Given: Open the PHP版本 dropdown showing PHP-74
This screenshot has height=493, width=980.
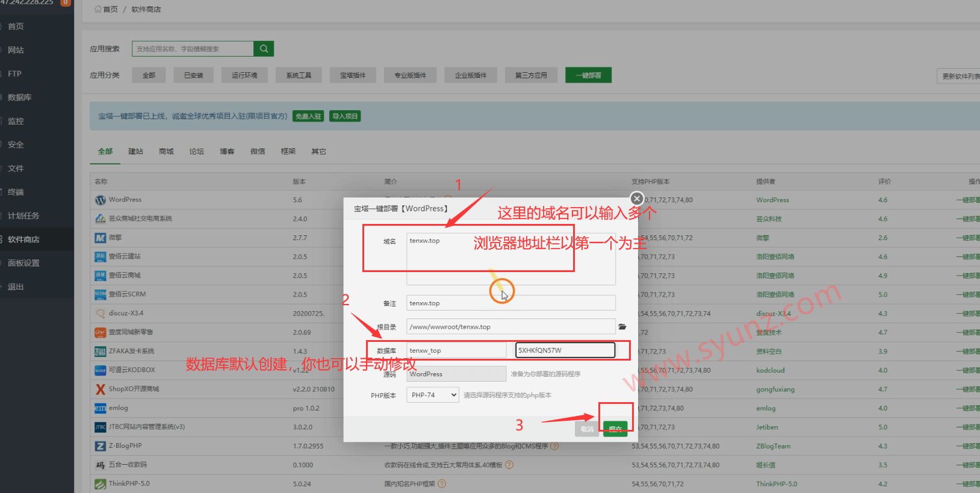Looking at the screenshot, I should (433, 395).
